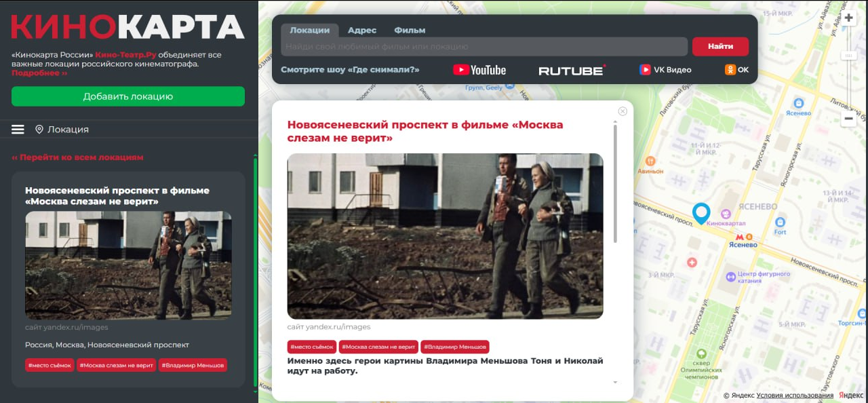868x403 pixels.
Task: Click sidebar address Россия, Москва, Новоясеневский проспект
Action: (107, 345)
